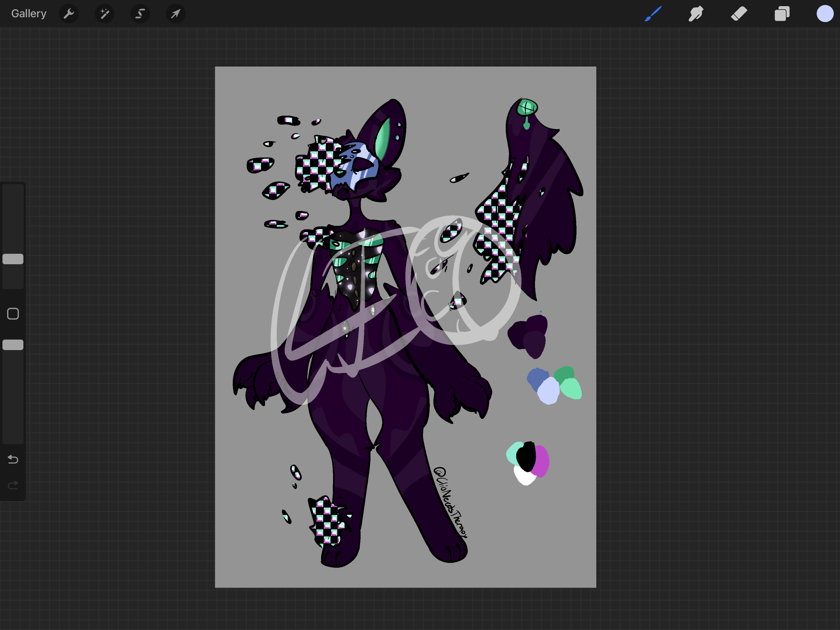Image resolution: width=840 pixels, height=630 pixels.
Task: Undo the last stroke
Action: coord(13,459)
